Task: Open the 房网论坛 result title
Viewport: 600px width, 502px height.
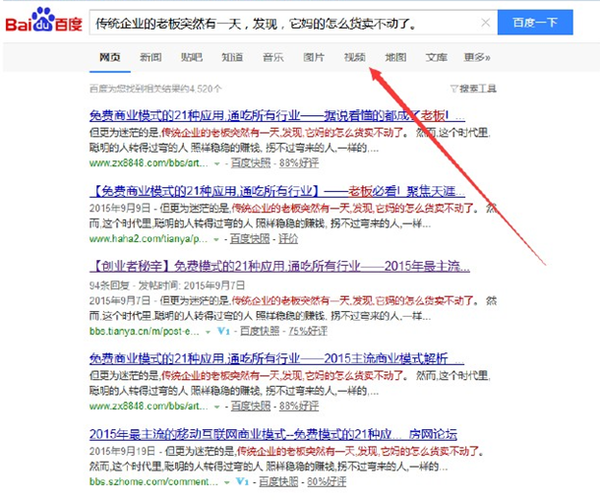Action: (273, 434)
